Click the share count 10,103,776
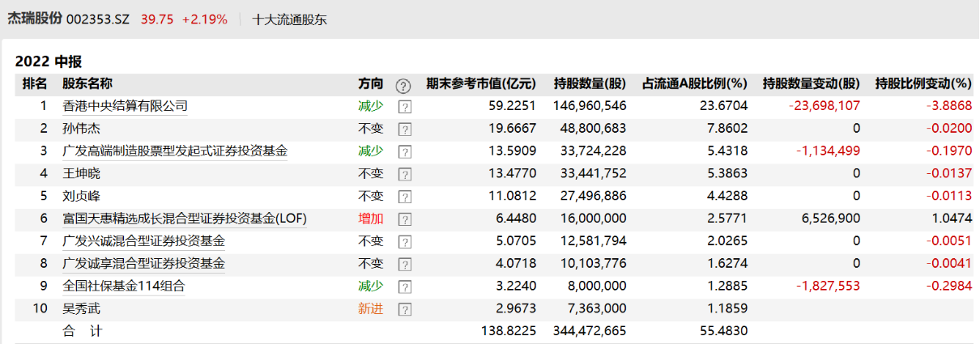 point(594,264)
